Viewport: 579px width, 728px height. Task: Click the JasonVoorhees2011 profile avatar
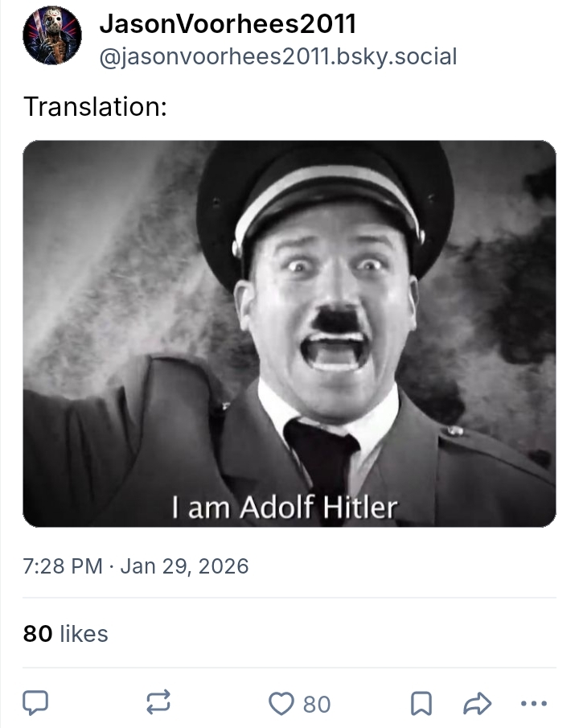click(52, 36)
